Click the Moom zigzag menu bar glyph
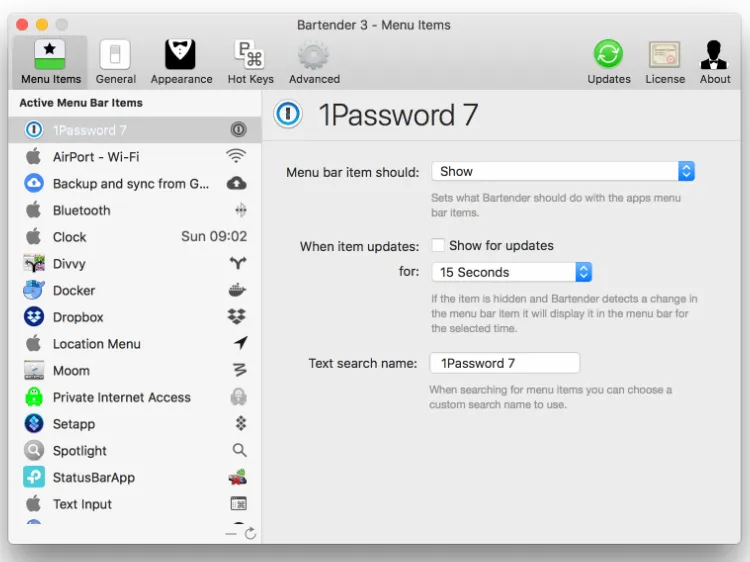Screen dimensions: 750x562 pyautogui.click(x=240, y=370)
